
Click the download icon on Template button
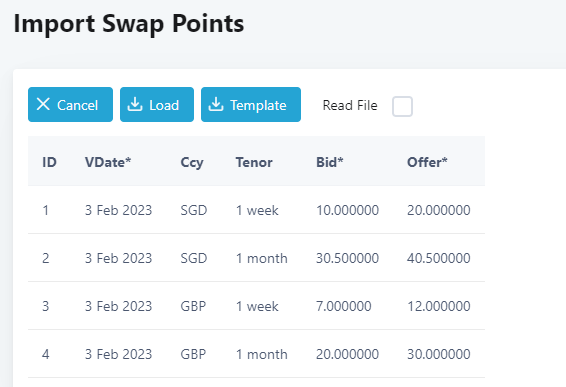216,104
